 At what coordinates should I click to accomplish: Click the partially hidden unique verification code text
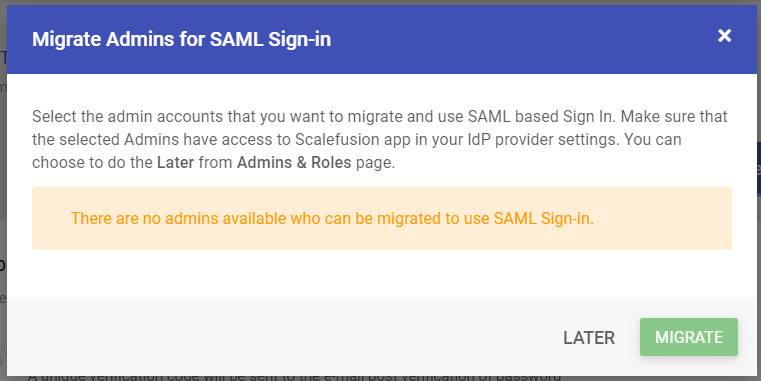pos(294,377)
